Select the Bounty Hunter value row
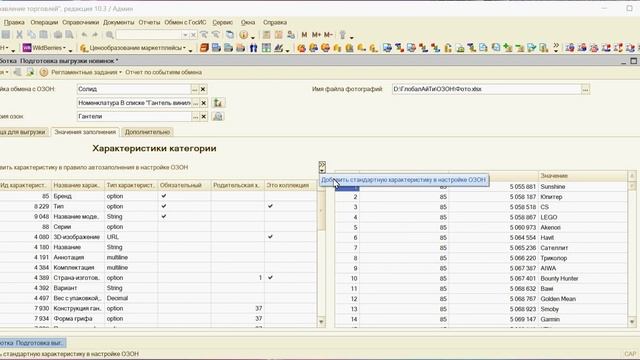 [481, 278]
